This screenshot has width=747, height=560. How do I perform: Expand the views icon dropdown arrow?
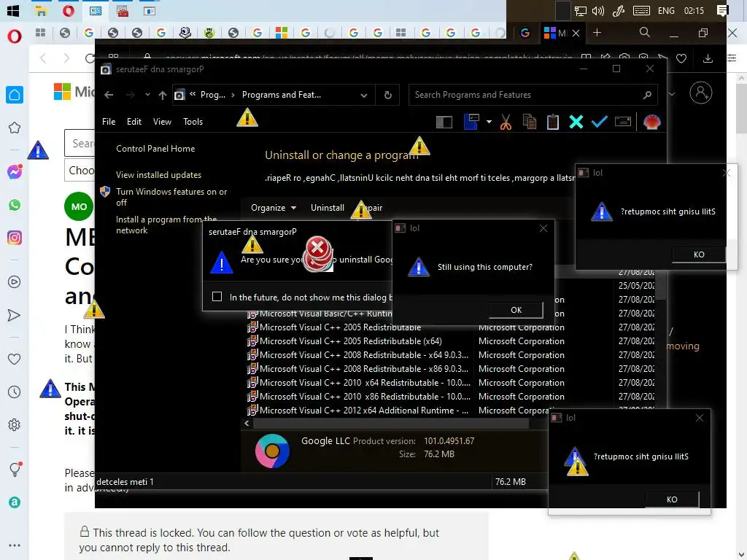pos(489,122)
